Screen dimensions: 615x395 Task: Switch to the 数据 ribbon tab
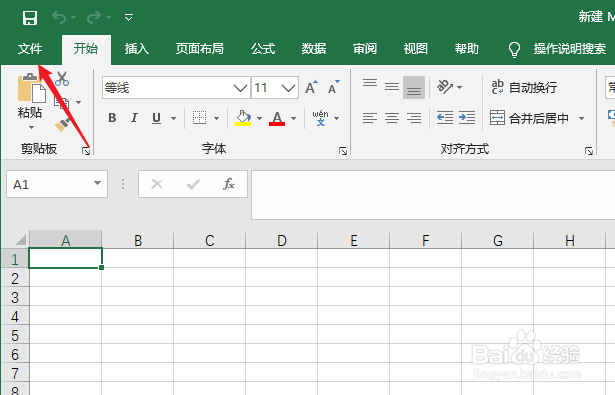click(x=314, y=49)
